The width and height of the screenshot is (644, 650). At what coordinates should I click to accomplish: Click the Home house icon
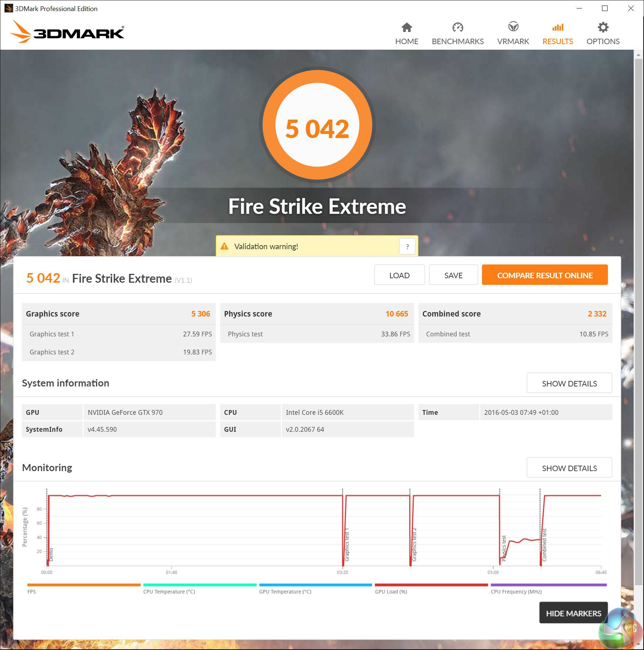407,27
